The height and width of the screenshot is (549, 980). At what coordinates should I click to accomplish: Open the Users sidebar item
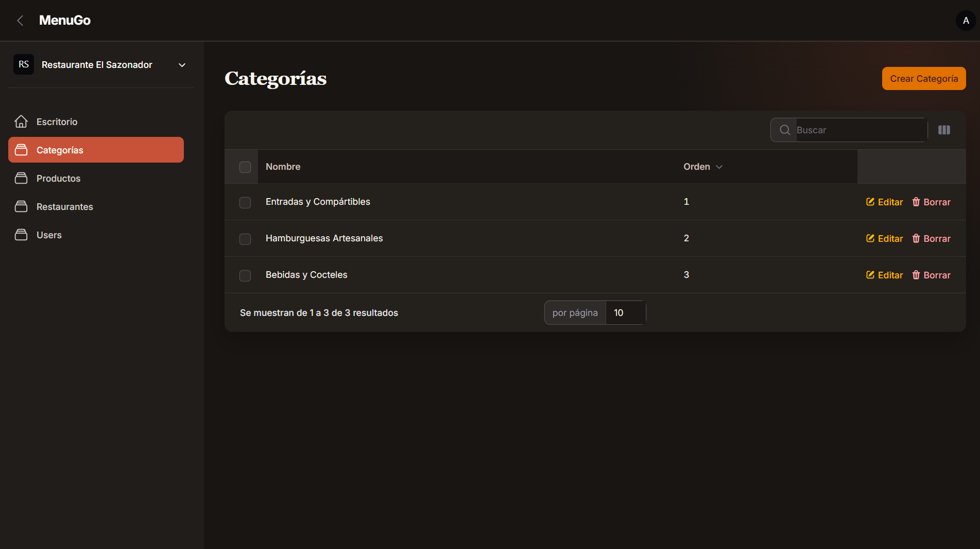(96, 235)
